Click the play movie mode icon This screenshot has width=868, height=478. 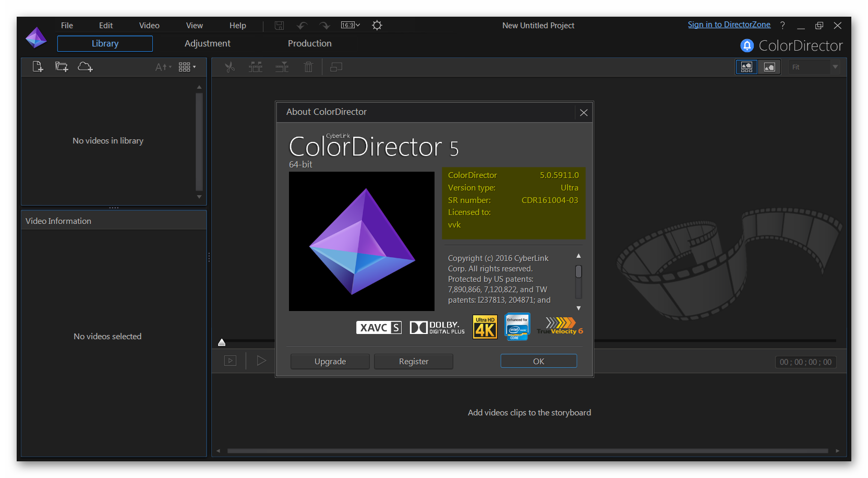[230, 361]
